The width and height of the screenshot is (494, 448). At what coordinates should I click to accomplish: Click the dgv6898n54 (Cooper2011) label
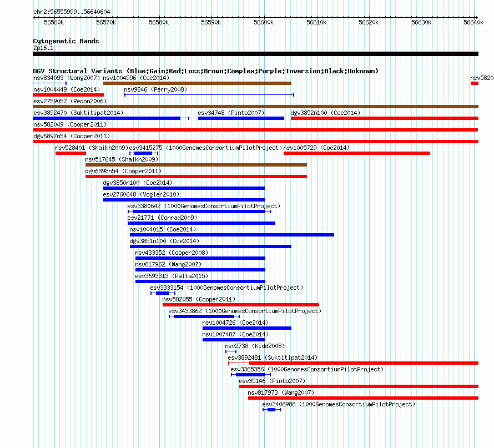point(123,171)
